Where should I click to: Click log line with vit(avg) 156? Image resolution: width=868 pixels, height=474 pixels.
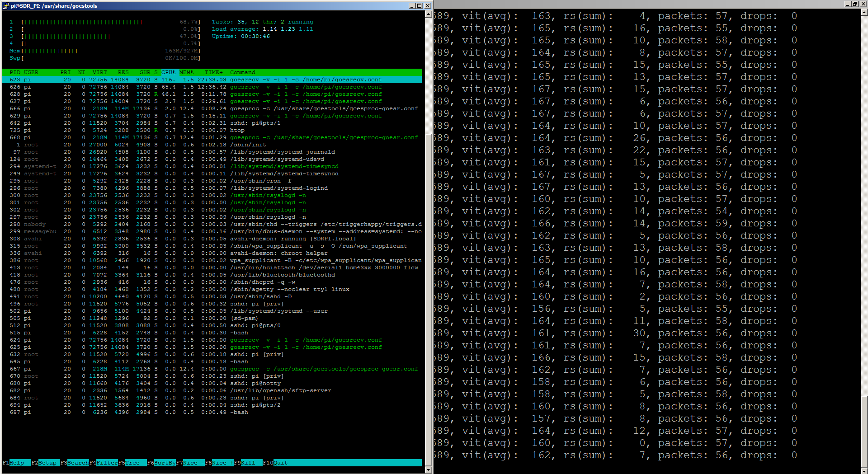point(616,309)
